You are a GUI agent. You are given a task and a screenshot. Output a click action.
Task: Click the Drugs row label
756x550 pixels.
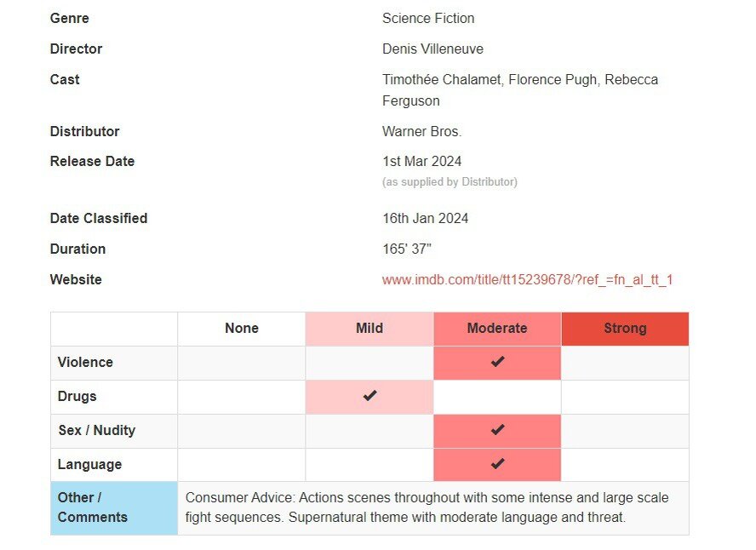(x=77, y=396)
